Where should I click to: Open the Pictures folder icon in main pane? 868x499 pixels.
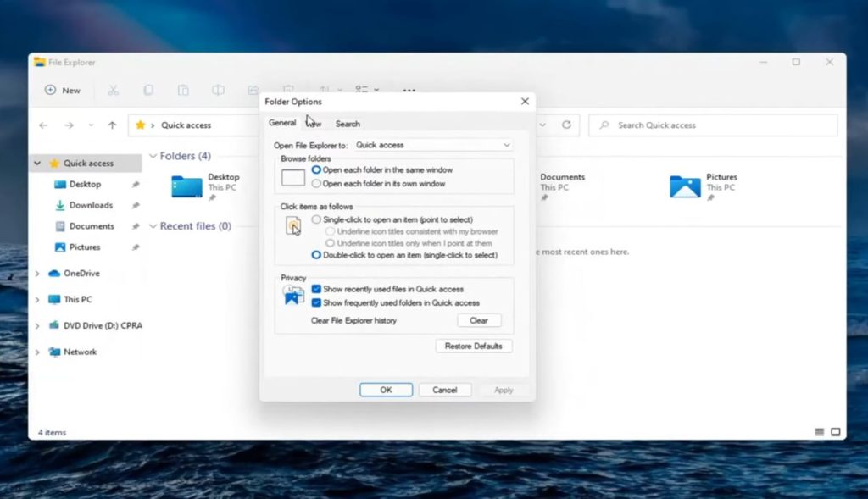click(x=685, y=186)
